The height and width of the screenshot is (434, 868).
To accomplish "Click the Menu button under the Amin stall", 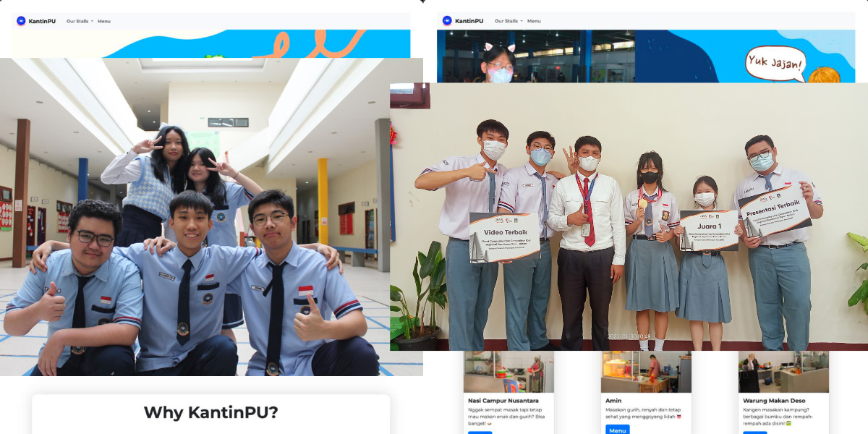I will [618, 430].
